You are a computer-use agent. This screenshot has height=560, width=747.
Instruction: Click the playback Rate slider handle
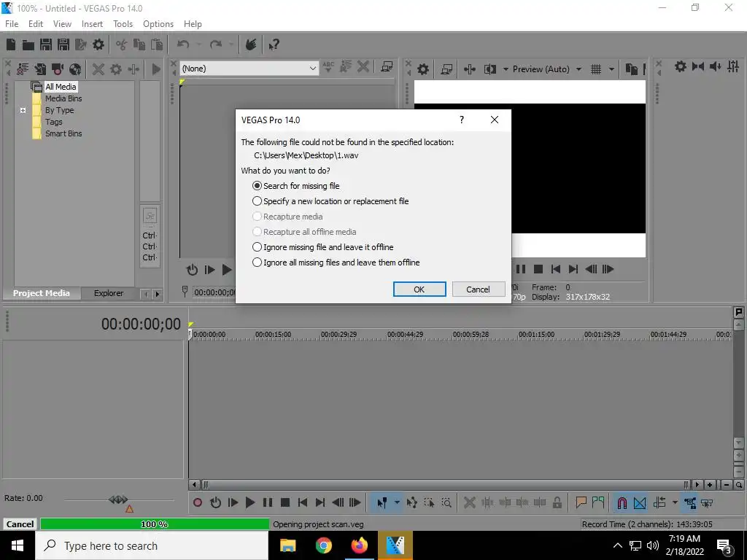click(x=117, y=499)
